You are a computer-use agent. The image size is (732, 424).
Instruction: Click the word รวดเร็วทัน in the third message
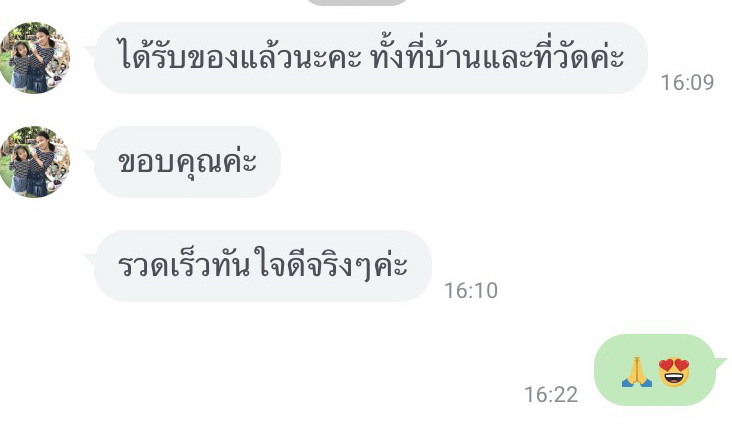tap(183, 266)
